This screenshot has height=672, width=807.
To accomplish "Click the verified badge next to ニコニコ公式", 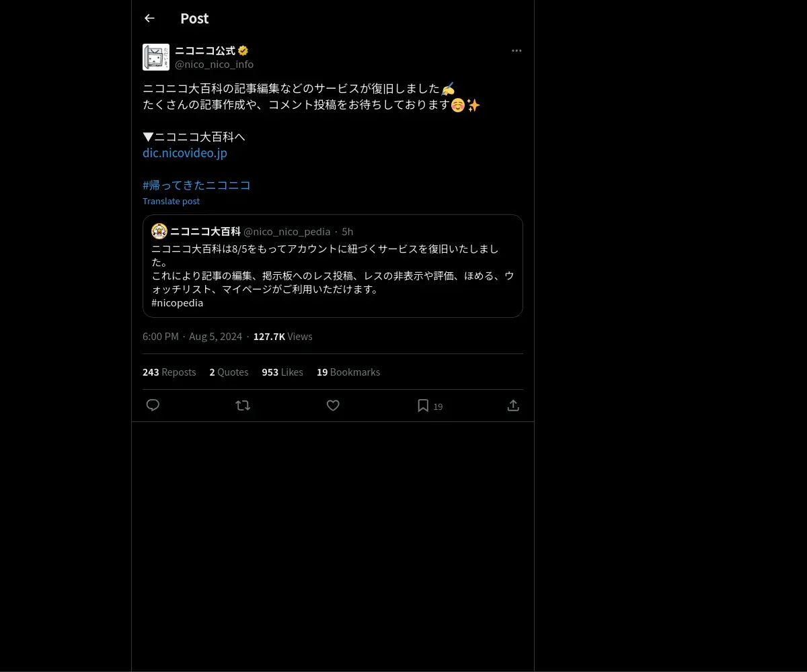I will (x=243, y=50).
